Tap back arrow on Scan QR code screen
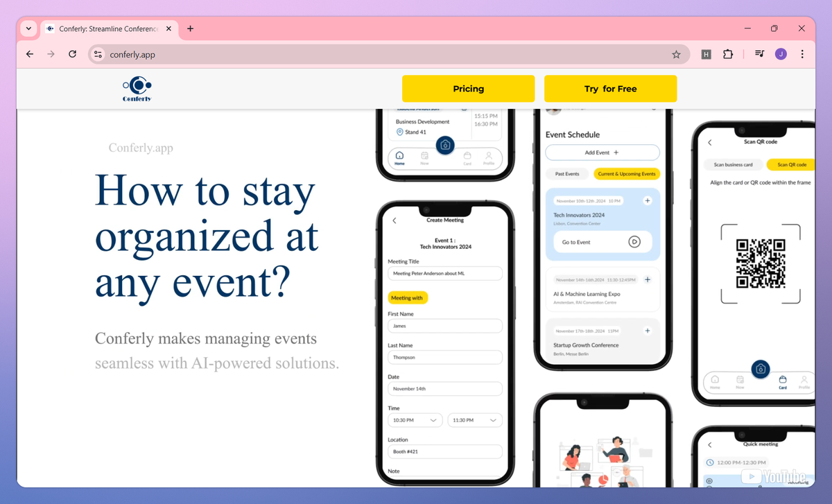This screenshot has height=504, width=832. point(709,142)
